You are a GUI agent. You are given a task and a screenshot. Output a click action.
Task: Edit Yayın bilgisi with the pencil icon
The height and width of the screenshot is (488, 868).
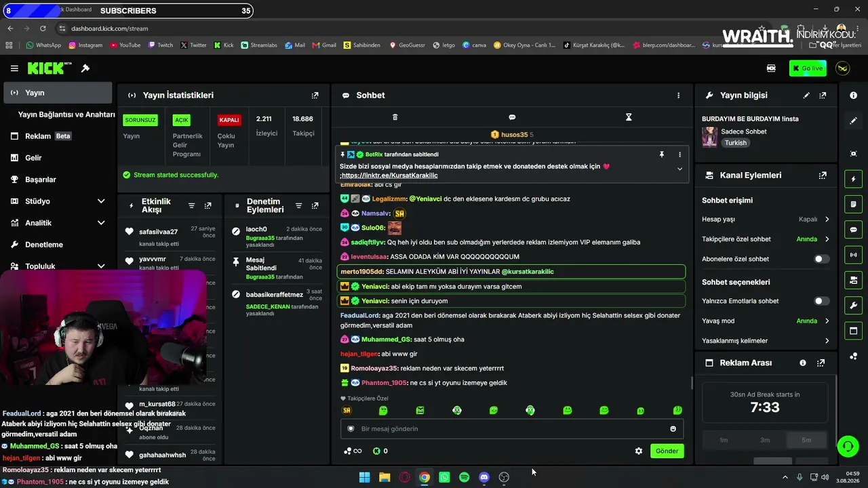(x=806, y=96)
